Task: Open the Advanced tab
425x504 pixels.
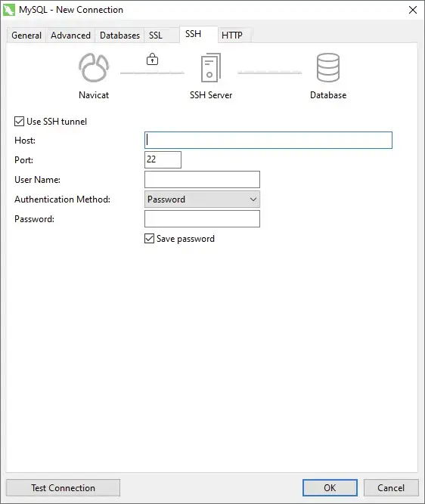Action: (70, 36)
